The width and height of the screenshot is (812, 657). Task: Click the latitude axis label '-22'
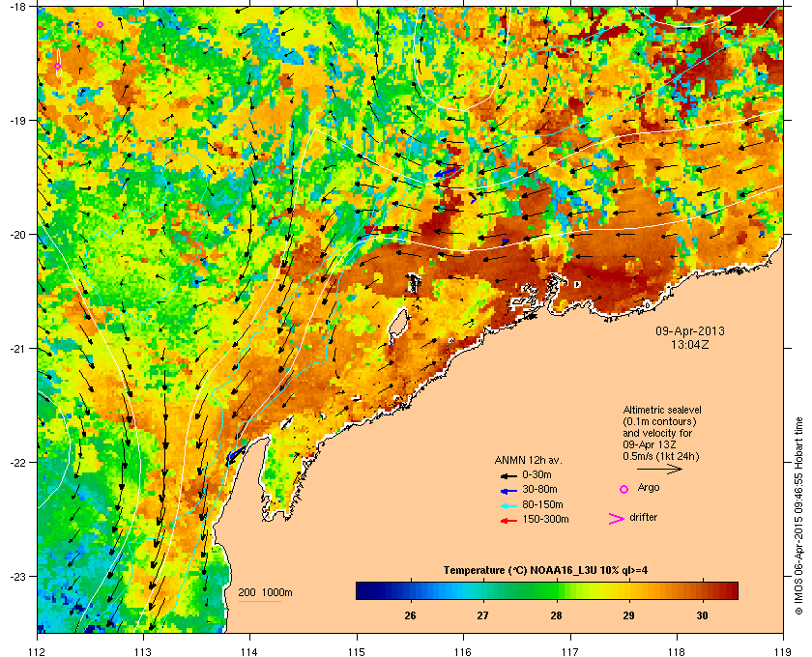18,463
